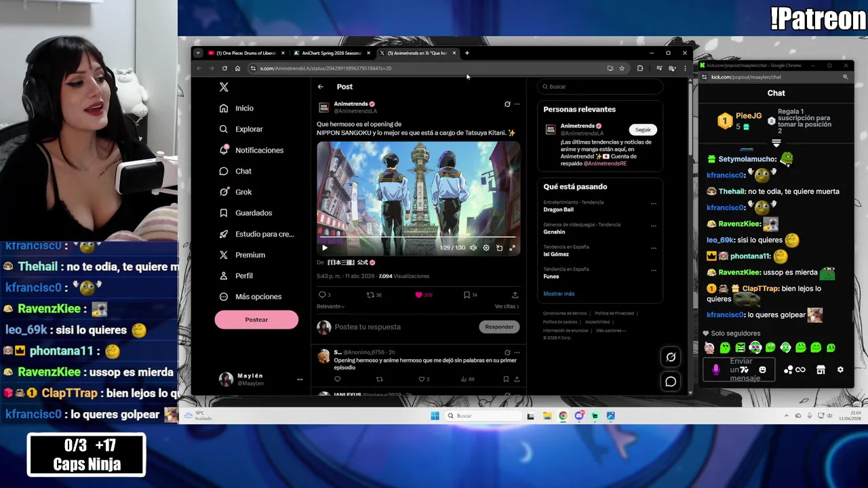Share the Animetrends post

[515, 295]
